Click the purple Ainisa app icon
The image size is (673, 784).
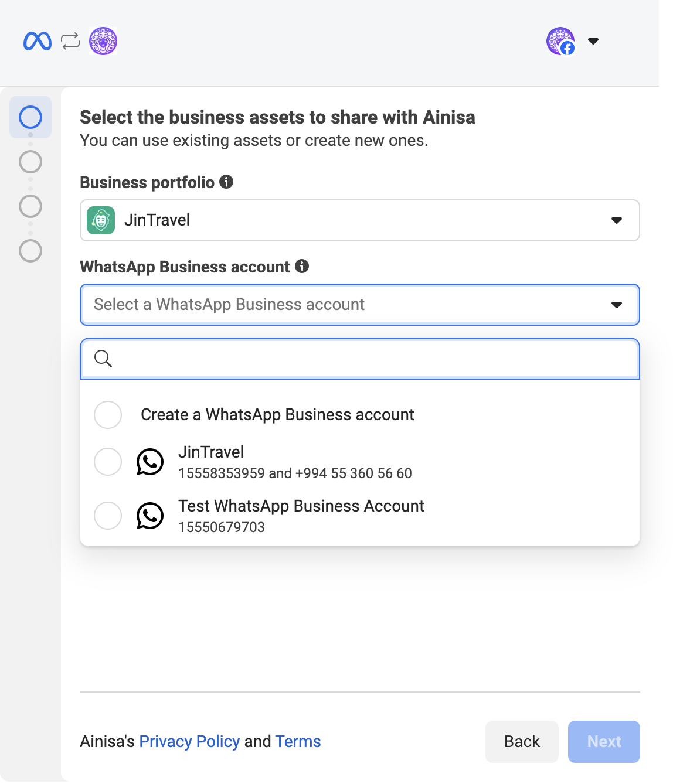pos(103,41)
